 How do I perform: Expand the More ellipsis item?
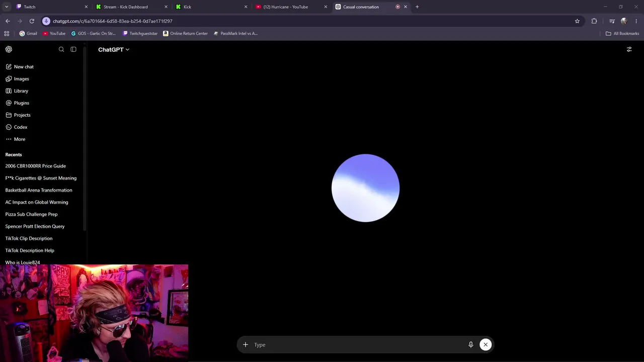coord(15,139)
